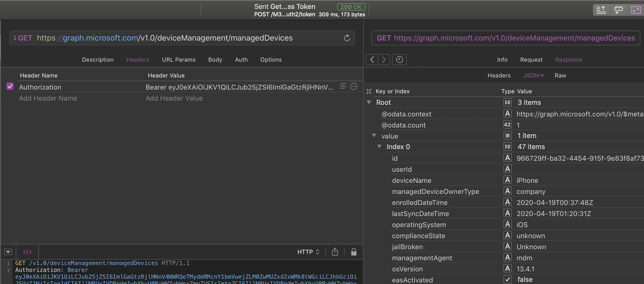Show the Request tab in response pane
This screenshot has height=284, width=644.
point(531,60)
